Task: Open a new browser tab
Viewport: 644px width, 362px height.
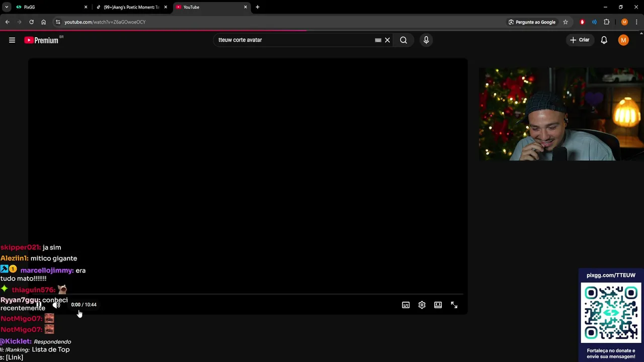Action: [x=258, y=7]
